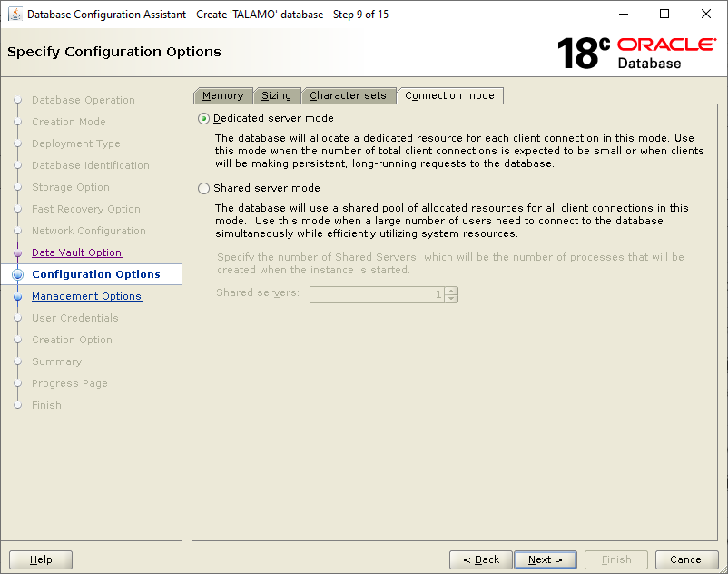Click the Deployment Type step label
728x574 pixels.
76,143
